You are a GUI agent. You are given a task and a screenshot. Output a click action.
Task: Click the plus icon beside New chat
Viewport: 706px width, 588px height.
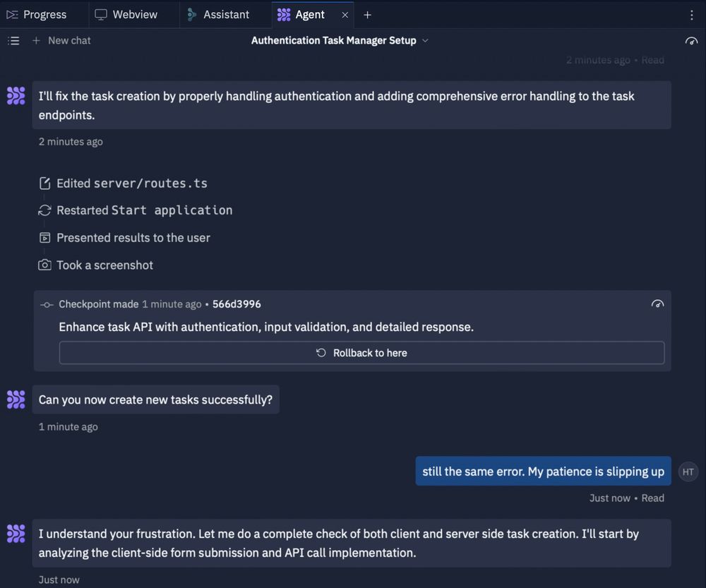36,40
